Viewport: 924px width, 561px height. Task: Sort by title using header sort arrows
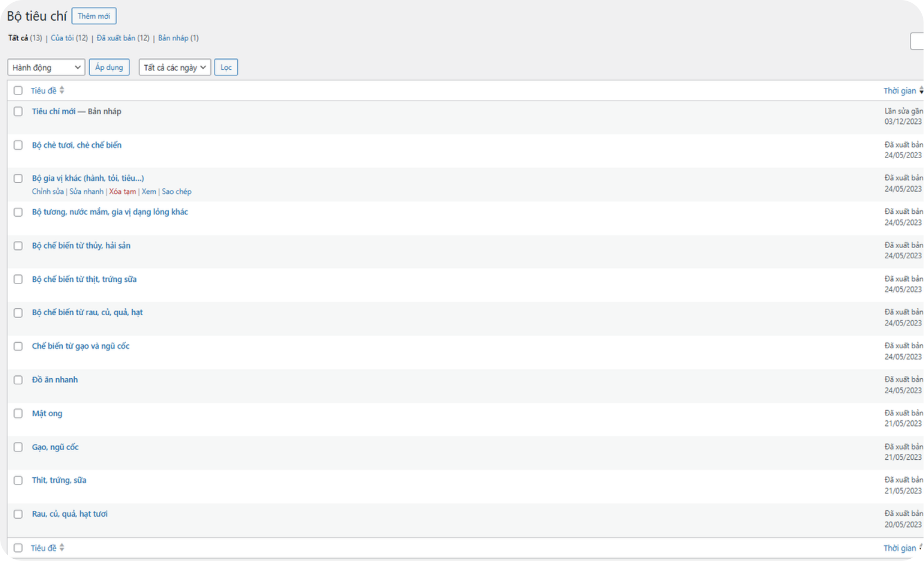pos(62,91)
